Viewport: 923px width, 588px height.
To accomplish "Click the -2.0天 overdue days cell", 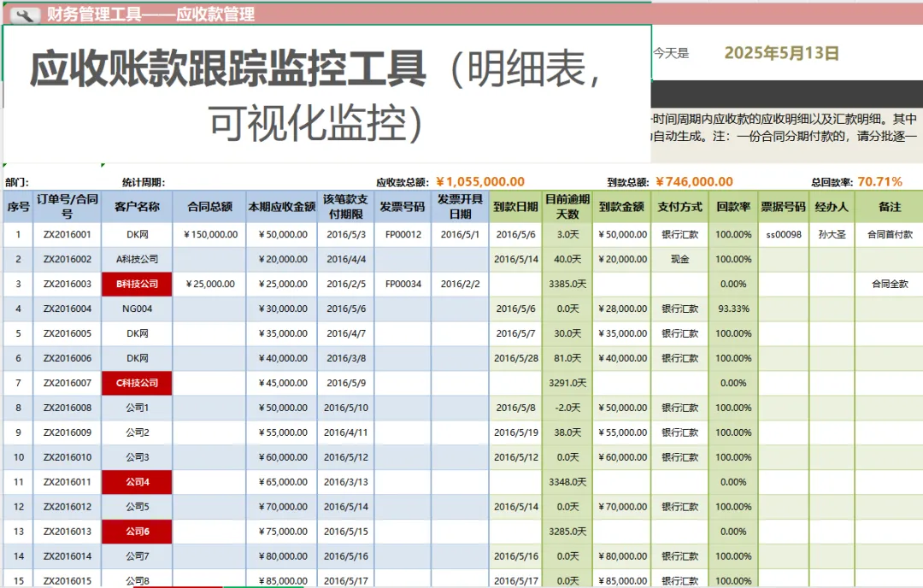I will click(x=567, y=408).
